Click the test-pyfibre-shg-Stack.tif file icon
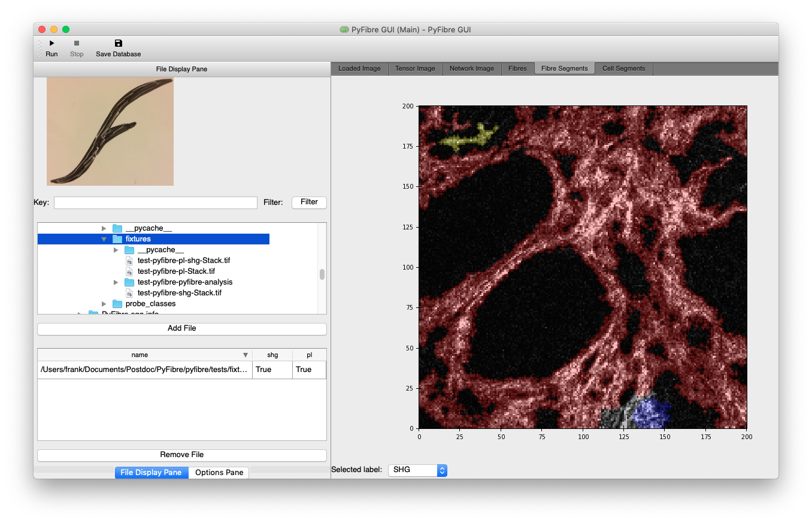Image resolution: width=812 pixels, height=523 pixels. (x=129, y=293)
